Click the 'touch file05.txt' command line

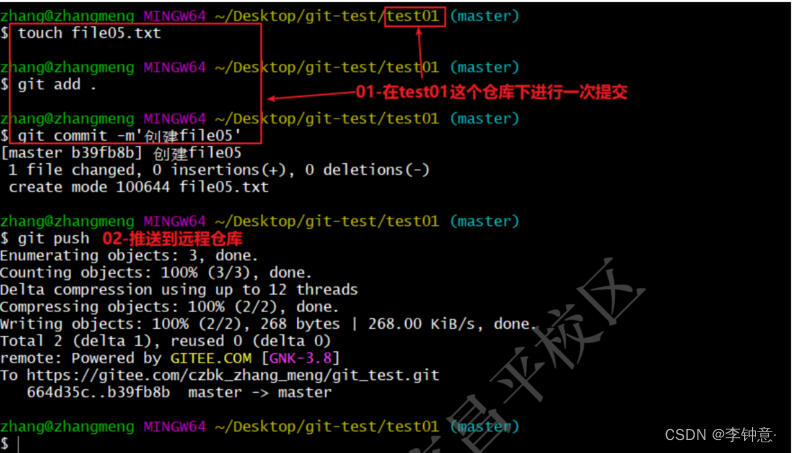[81, 33]
